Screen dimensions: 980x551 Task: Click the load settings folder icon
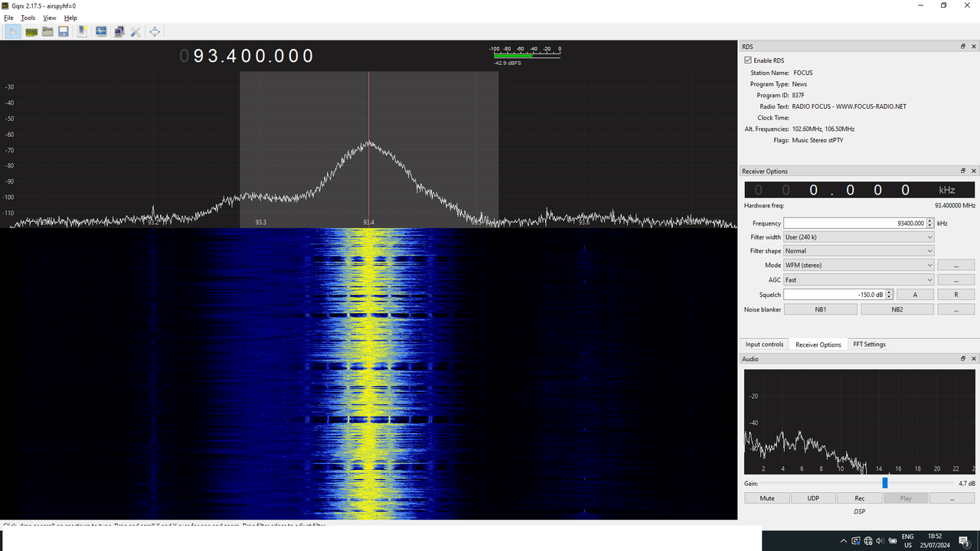(x=47, y=31)
